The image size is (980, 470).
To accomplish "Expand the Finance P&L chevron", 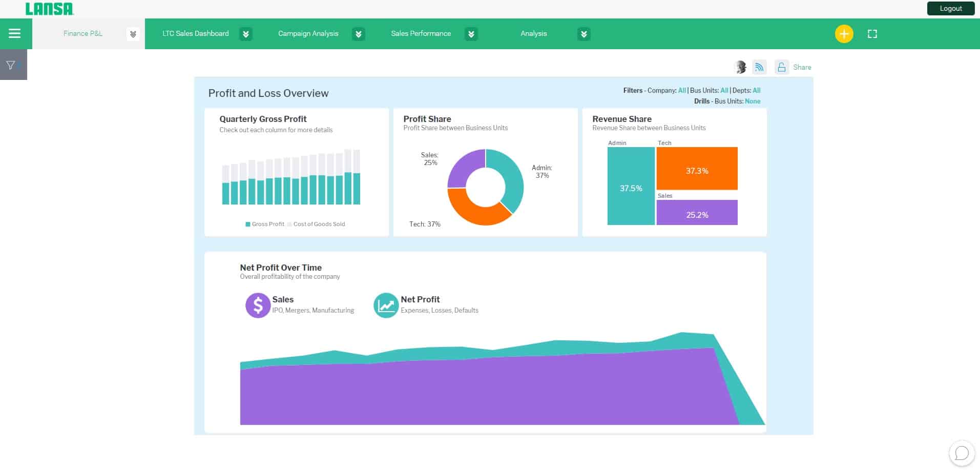I will click(133, 34).
